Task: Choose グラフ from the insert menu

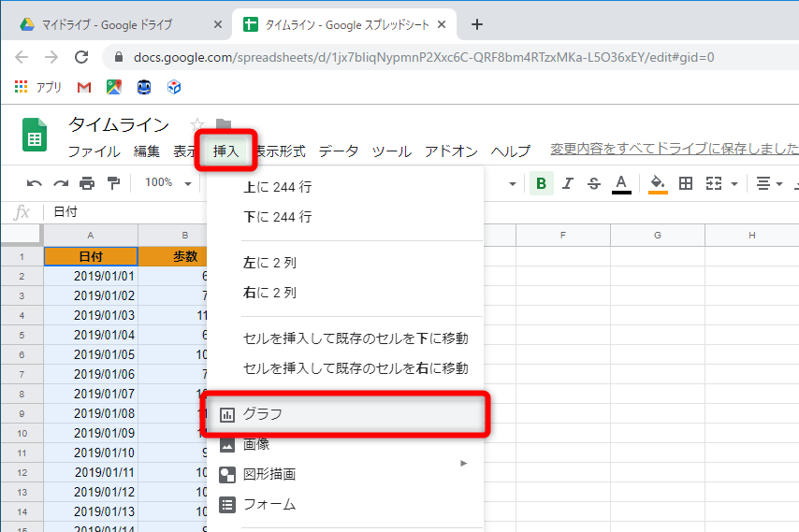Action: pyautogui.click(x=345, y=414)
